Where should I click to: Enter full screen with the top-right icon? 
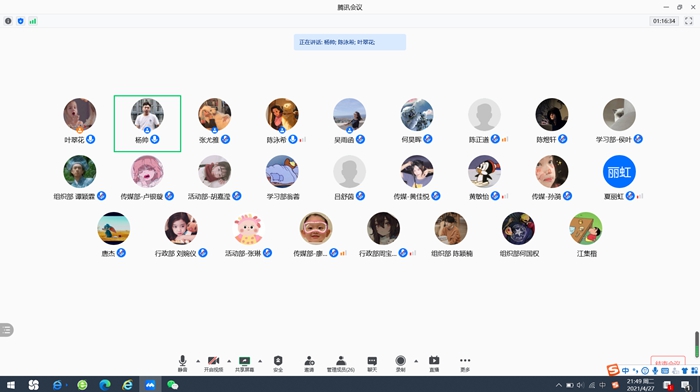[688, 21]
